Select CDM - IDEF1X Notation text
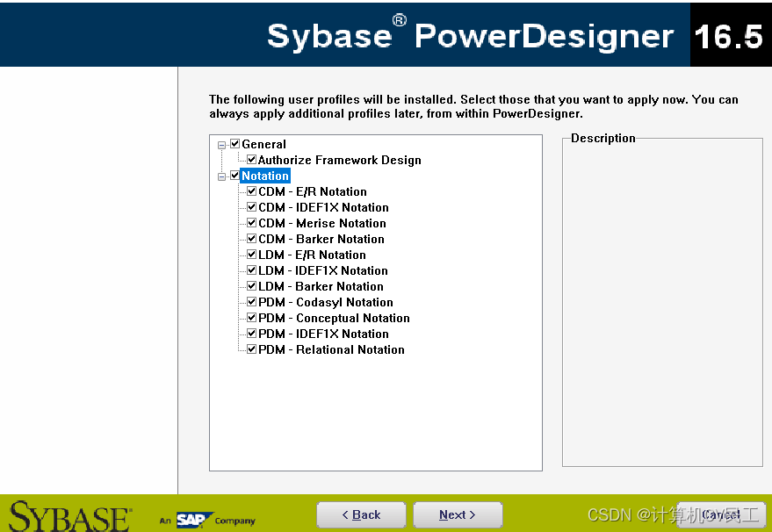This screenshot has width=772, height=532. click(323, 207)
